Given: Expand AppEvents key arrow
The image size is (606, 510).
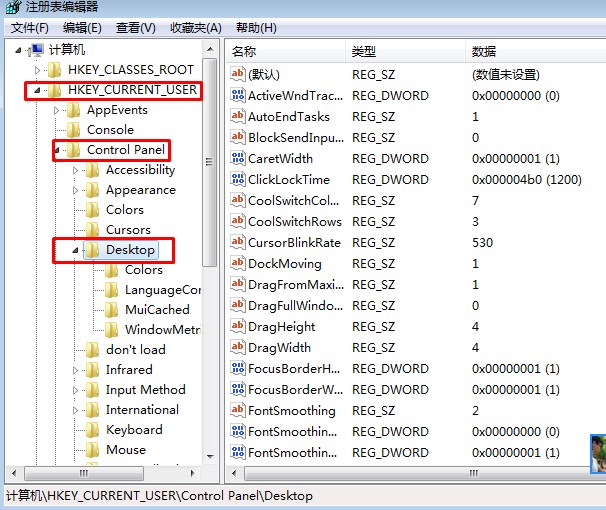Looking at the screenshot, I should click(56, 110).
